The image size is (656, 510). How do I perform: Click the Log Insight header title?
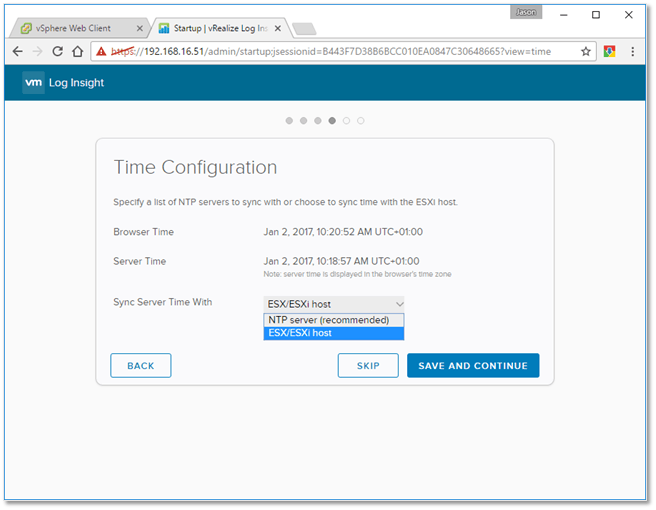pos(76,83)
